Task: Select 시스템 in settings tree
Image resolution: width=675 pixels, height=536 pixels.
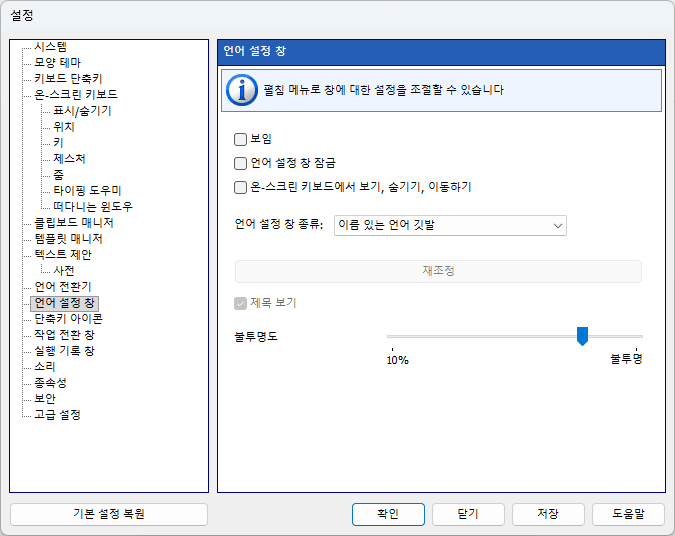Action: [x=51, y=46]
